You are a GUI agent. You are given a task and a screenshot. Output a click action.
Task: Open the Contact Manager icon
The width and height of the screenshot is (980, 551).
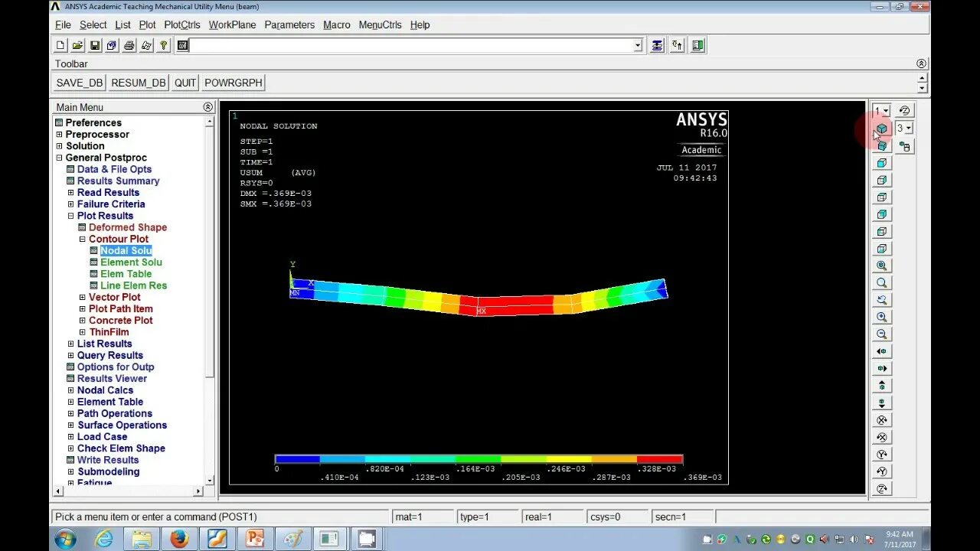click(697, 46)
